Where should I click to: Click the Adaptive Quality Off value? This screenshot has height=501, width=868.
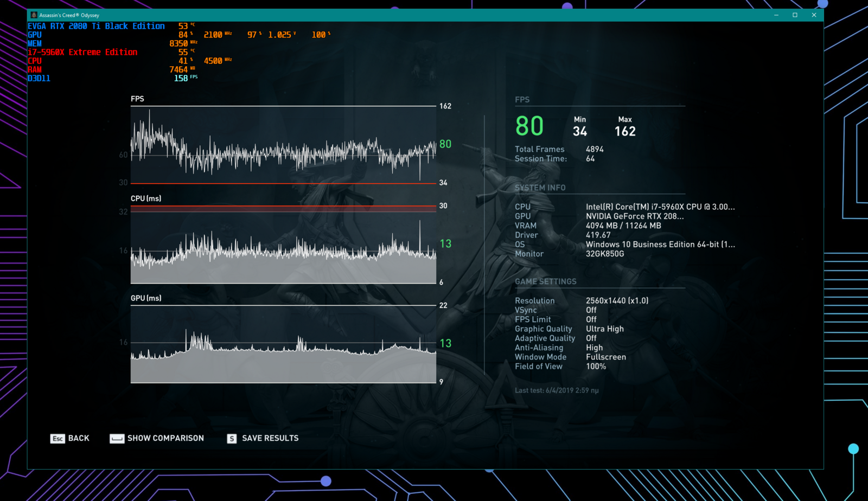tap(591, 338)
